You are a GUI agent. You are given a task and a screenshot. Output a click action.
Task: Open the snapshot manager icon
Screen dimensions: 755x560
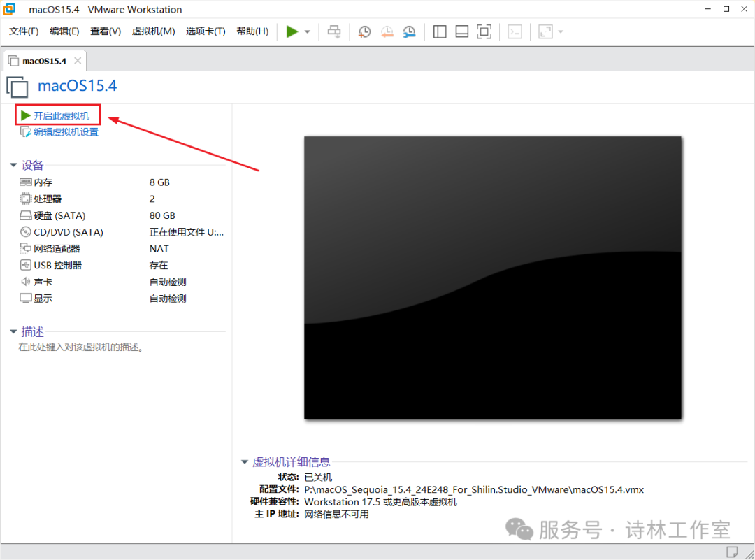click(409, 31)
